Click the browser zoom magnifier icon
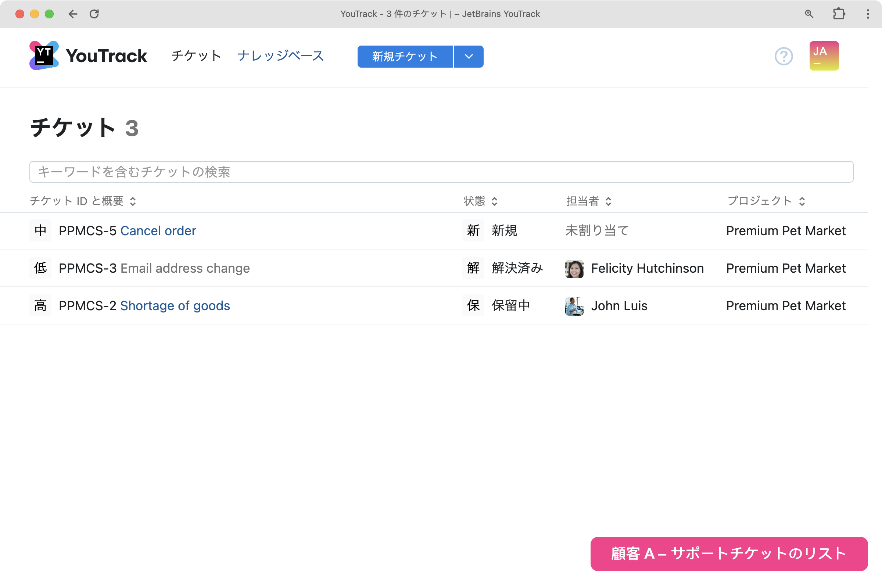The height and width of the screenshot is (588, 882). 809,14
